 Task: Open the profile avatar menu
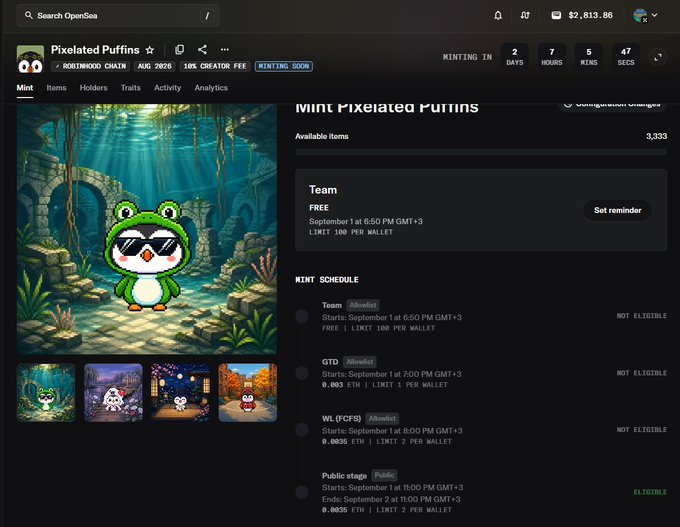[x=640, y=16]
